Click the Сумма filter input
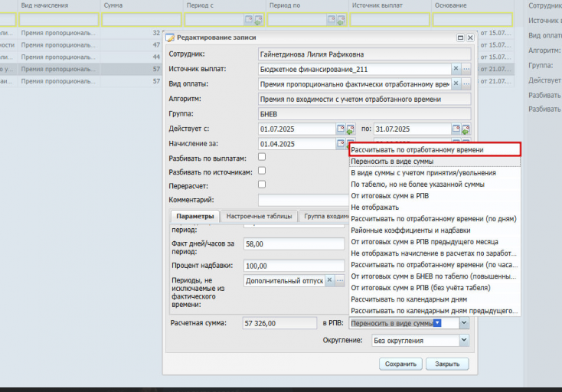Screen dimensions: 562x392 point(142,20)
